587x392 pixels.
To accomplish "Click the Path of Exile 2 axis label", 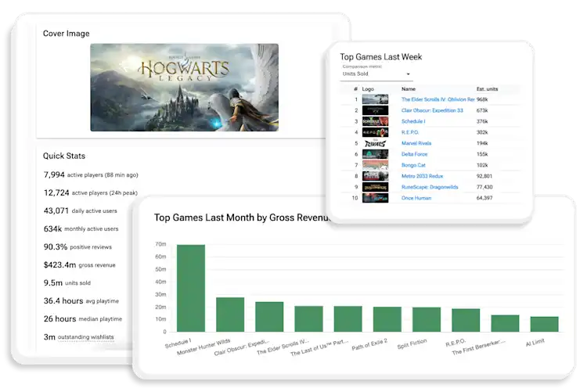I will coord(369,344).
